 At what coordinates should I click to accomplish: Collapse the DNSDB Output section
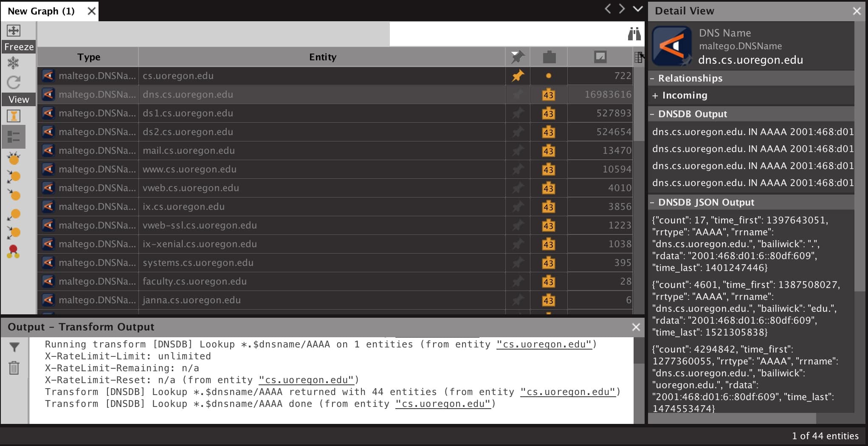pos(653,114)
